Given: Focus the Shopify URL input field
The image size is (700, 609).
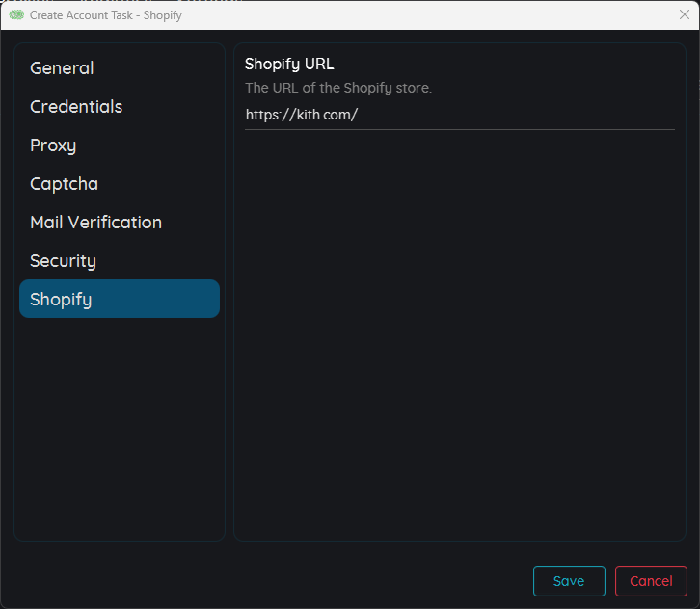Looking at the screenshot, I should 459,115.
